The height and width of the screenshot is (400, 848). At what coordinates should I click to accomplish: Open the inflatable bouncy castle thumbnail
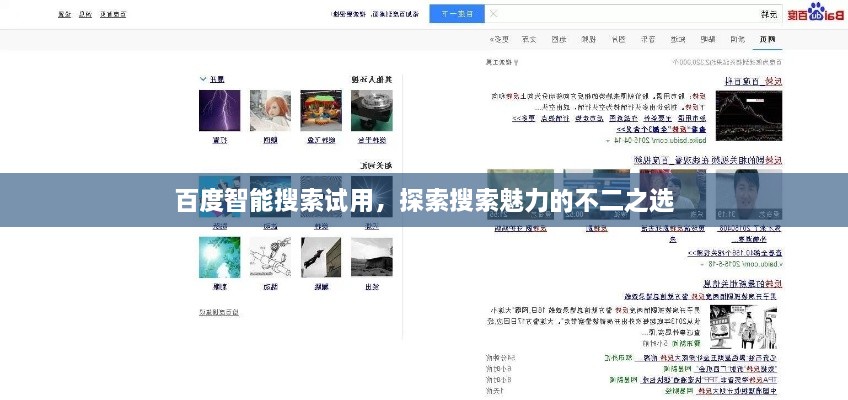(321, 110)
